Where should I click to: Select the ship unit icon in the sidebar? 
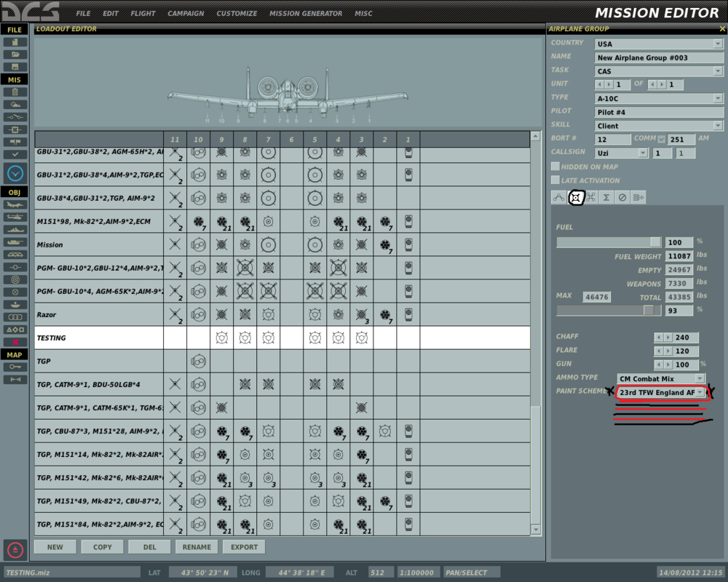point(15,231)
